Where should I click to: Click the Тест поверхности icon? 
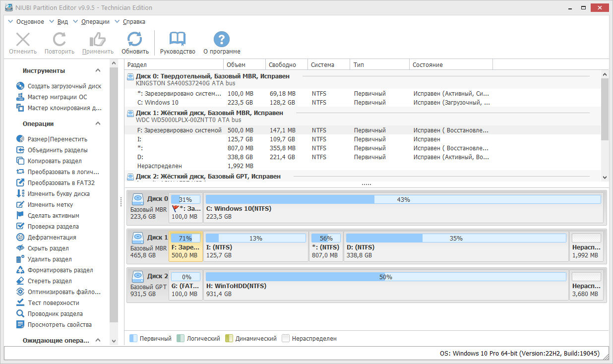[20, 303]
